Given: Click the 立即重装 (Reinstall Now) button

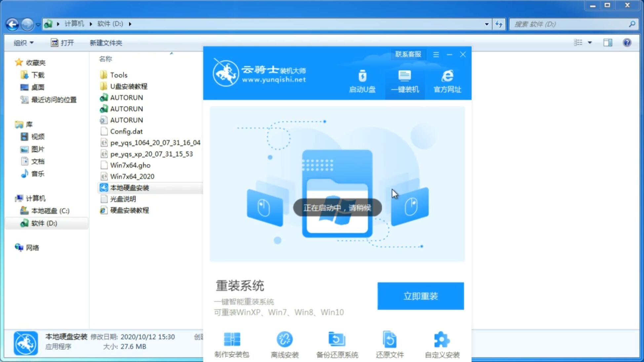Looking at the screenshot, I should (421, 296).
